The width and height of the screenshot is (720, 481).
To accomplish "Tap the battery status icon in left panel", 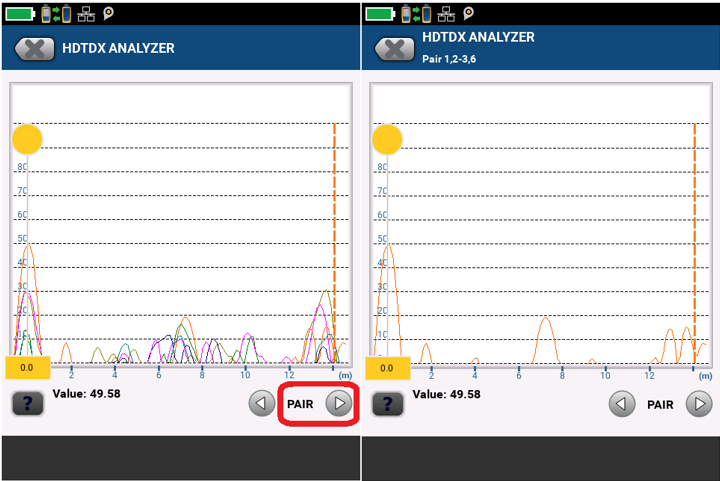I will [x=19, y=14].
